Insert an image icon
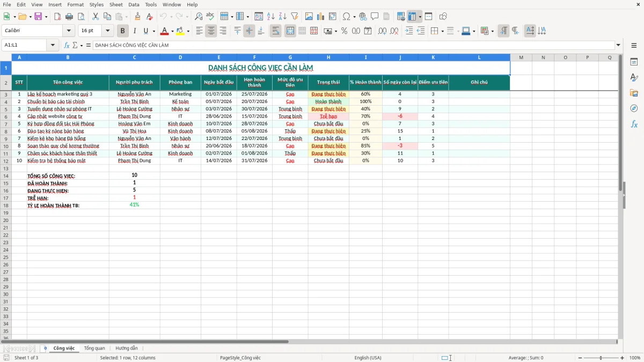The image size is (644, 362). [x=309, y=17]
